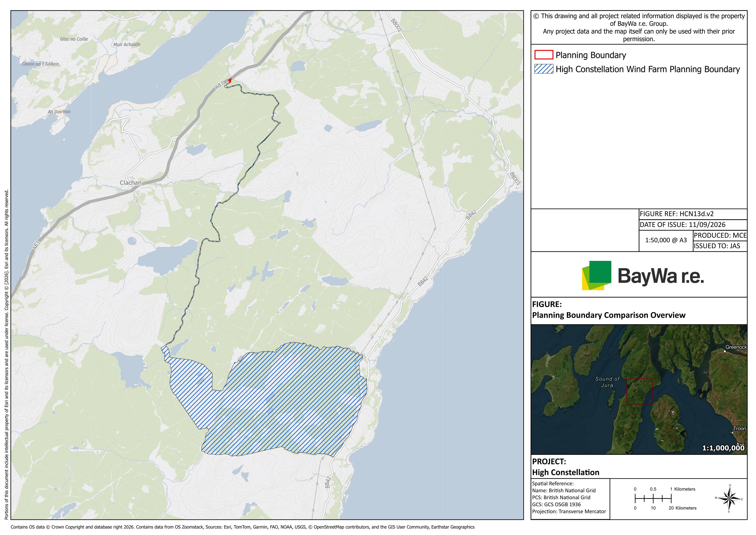Click the 'Sound of Jura' inset label
The image size is (756, 535).
pos(607,382)
